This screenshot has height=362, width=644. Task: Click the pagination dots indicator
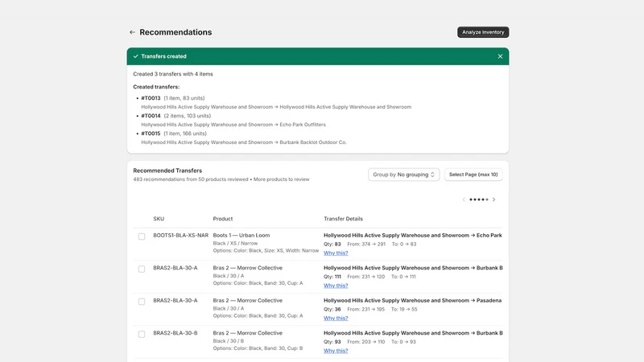coord(479,200)
